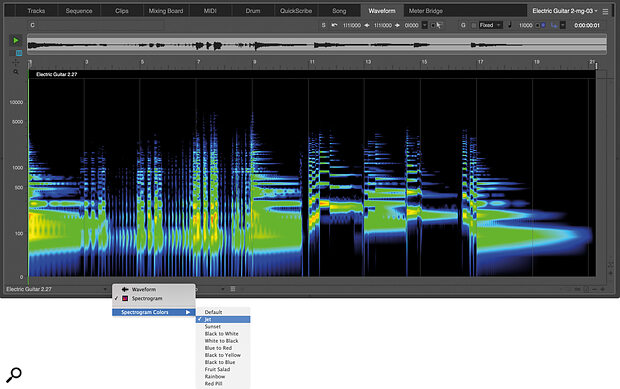Click the cursor pointer icon in toolbar
Viewport: 620px width, 389px height.
click(439, 25)
